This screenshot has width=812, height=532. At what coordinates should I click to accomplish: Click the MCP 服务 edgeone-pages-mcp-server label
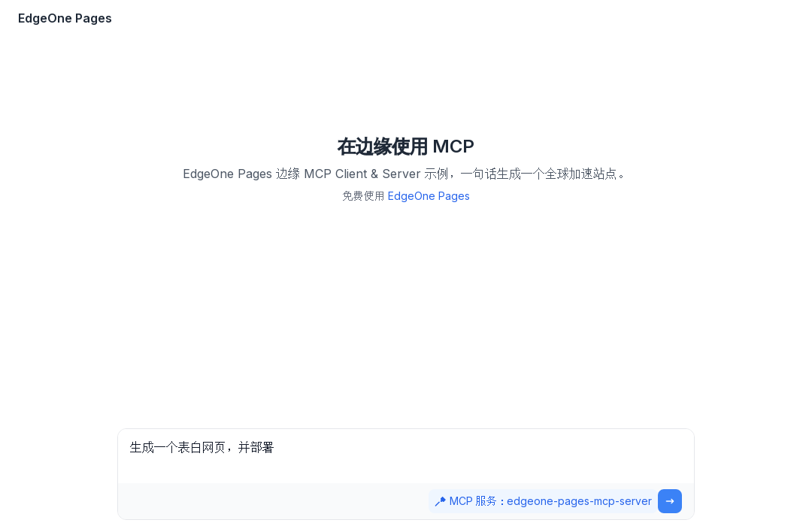(x=542, y=501)
